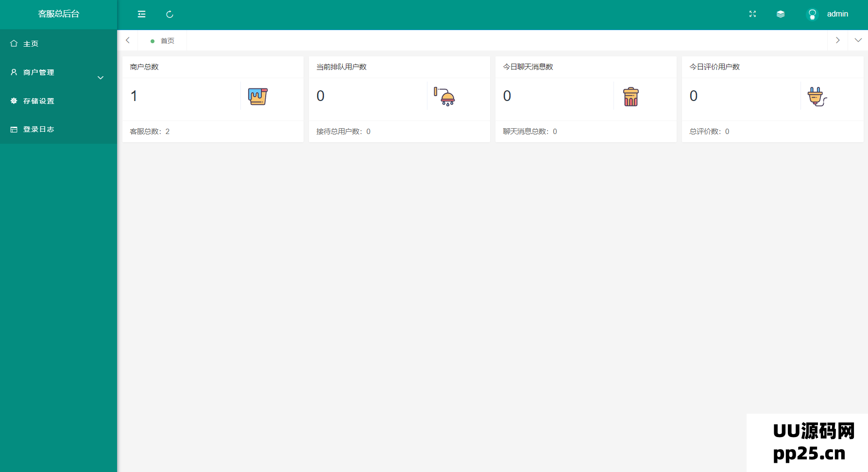Expand the 商户管理 submenu arrow
This screenshot has width=868, height=472.
(x=101, y=78)
